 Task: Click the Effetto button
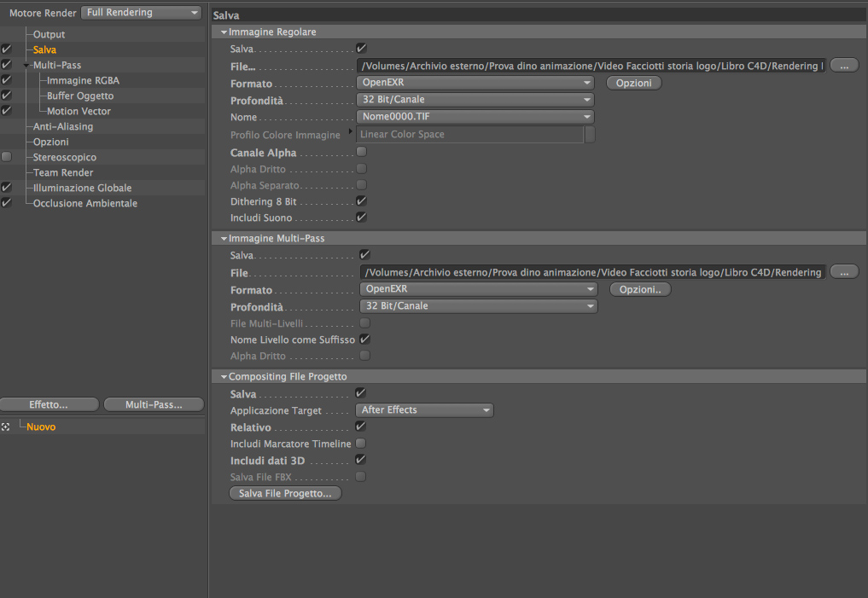(50, 404)
